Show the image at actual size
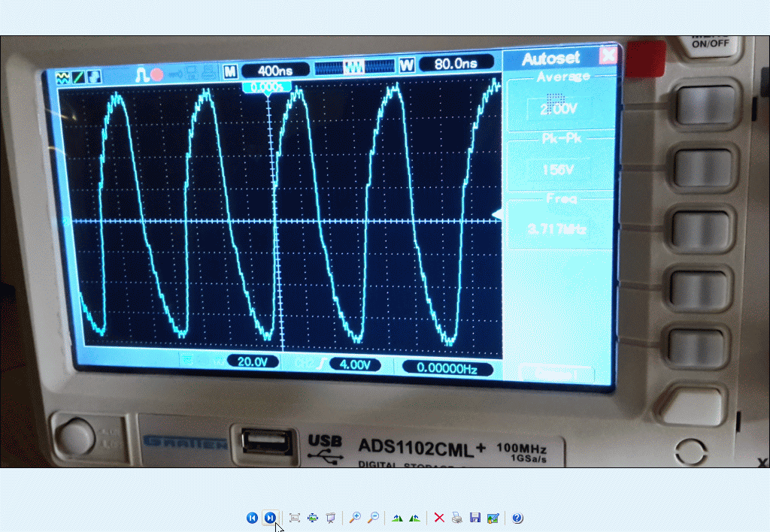 coord(313,518)
